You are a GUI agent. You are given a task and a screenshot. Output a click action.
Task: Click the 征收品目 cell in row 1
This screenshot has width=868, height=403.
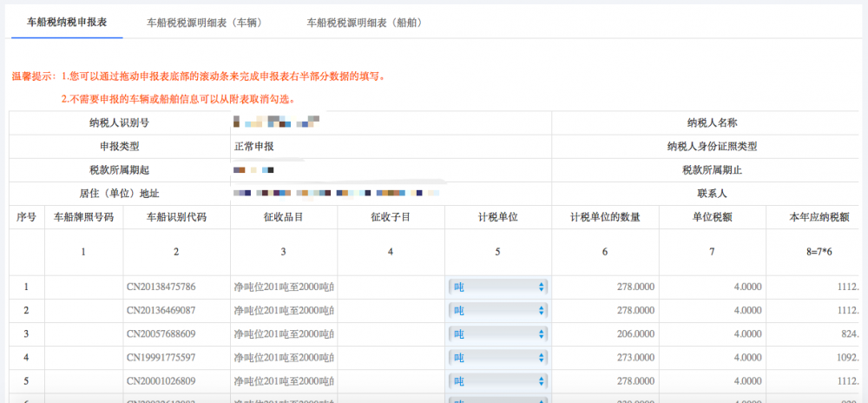pos(283,287)
